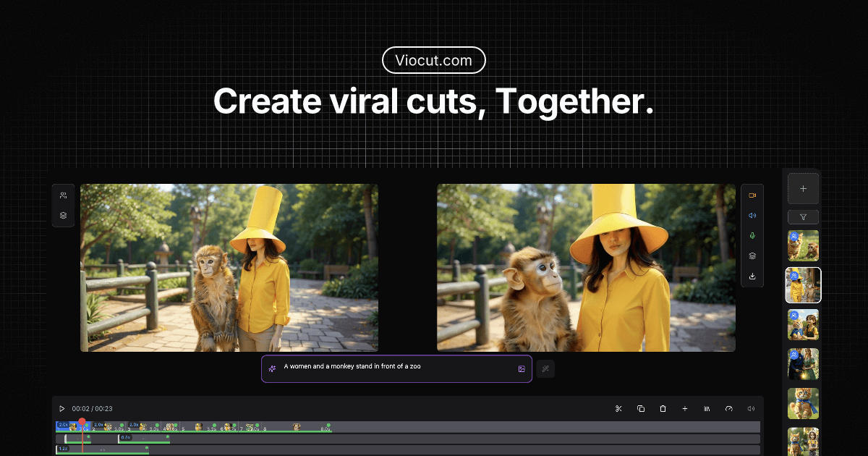Move the red playhead marker on the timeline
The image size is (868, 456).
pos(82,420)
